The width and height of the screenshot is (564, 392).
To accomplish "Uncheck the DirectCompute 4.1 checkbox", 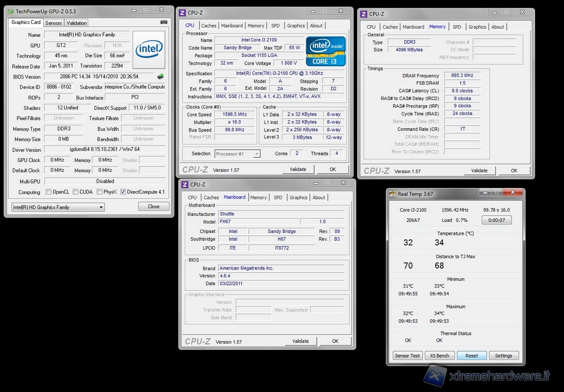I will pyautogui.click(x=123, y=192).
